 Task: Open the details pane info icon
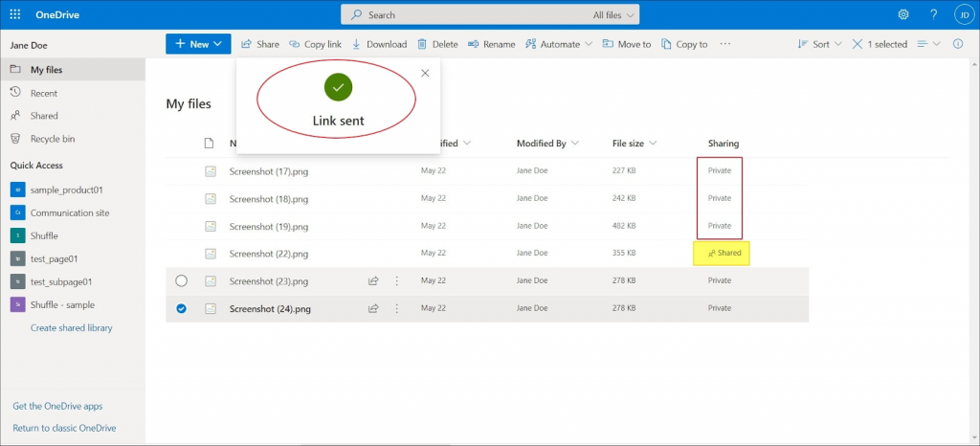pos(958,44)
